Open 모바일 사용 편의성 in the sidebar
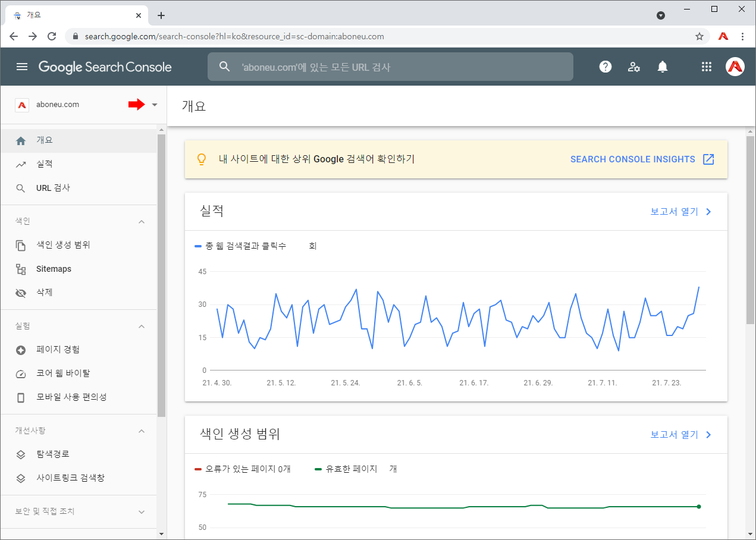This screenshot has width=756, height=540. pyautogui.click(x=79, y=397)
